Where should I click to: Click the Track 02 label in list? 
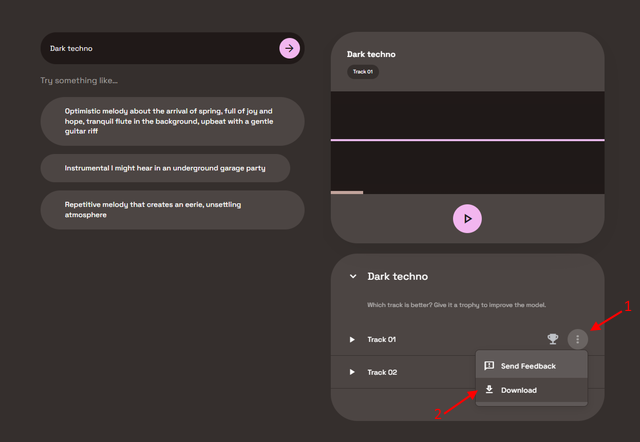pos(382,372)
